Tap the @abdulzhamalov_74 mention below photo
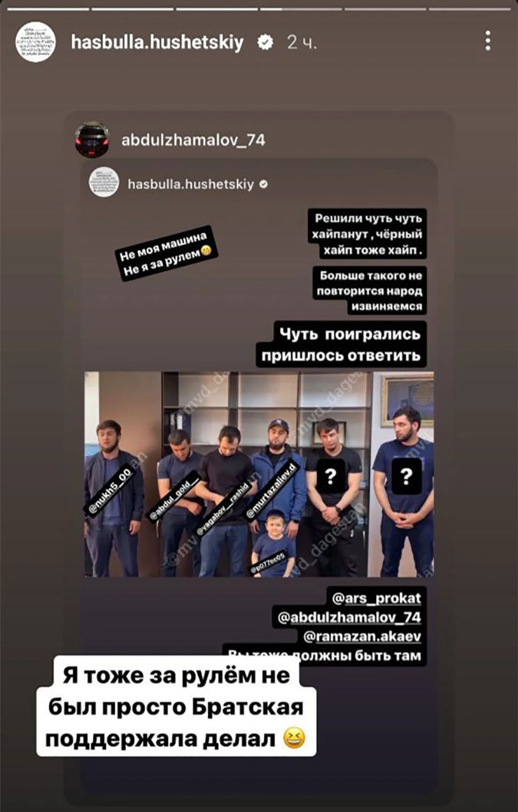The height and width of the screenshot is (812, 518). [x=349, y=618]
